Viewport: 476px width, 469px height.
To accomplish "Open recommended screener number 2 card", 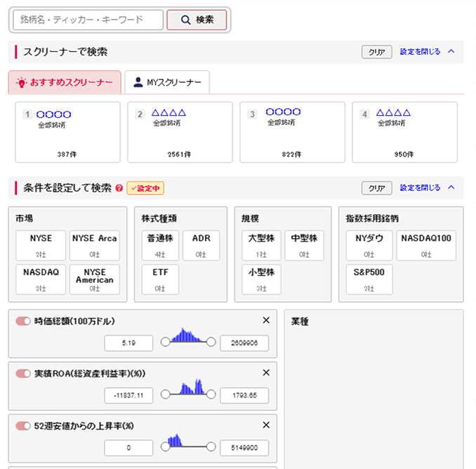I will (180, 132).
